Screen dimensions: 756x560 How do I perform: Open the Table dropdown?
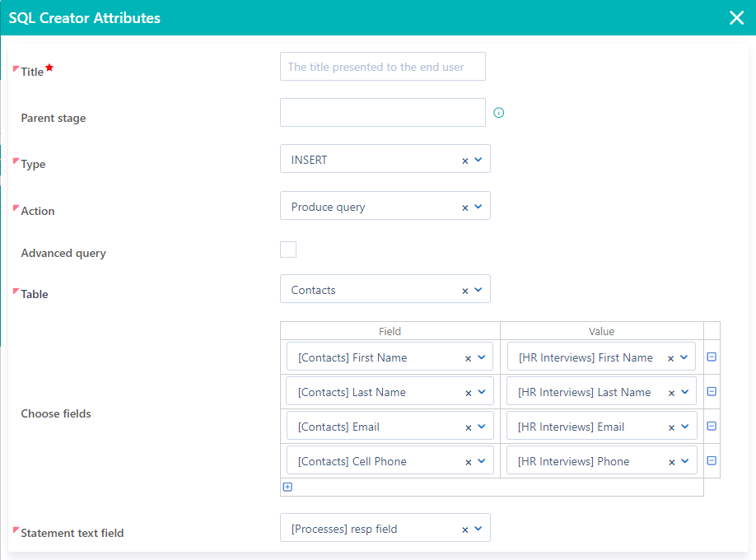(x=478, y=289)
